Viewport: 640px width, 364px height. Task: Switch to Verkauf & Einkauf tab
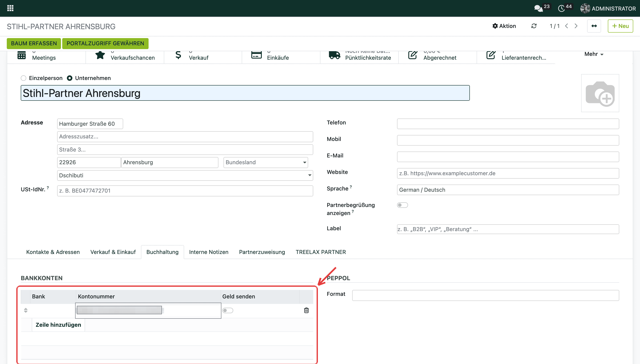pos(113,252)
